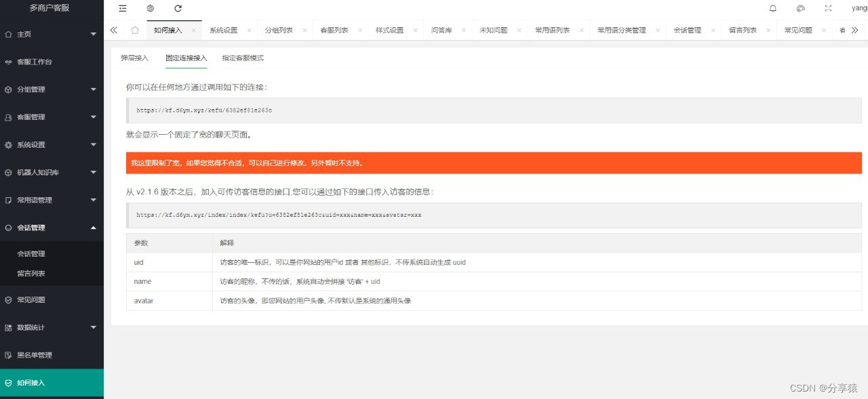The width and height of the screenshot is (868, 399).
Task: Toggle fullscreen with the expand icon
Action: [x=828, y=8]
